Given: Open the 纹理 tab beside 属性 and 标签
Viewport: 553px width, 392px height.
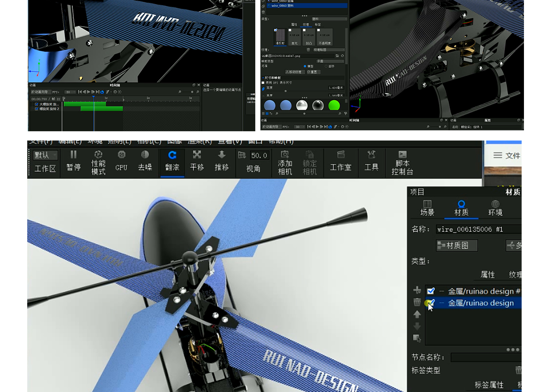Looking at the screenshot, I should (x=306, y=24).
